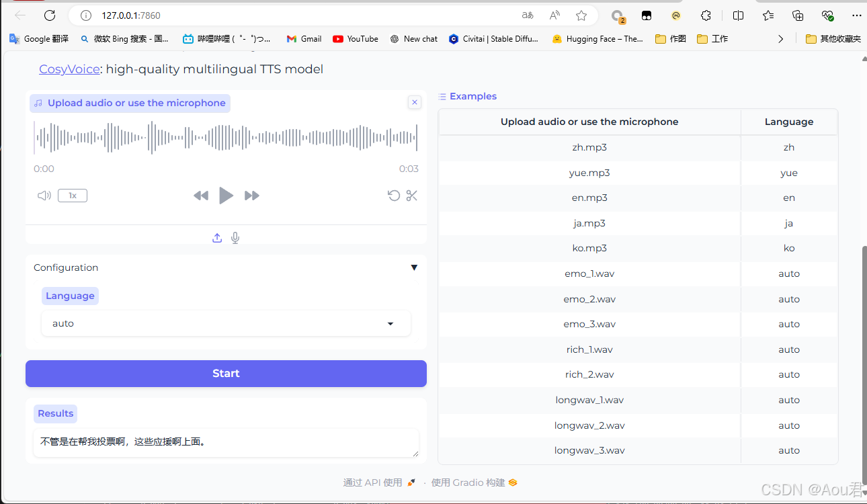Select the ja.mp3 example
The height and width of the screenshot is (504, 867).
tap(589, 223)
